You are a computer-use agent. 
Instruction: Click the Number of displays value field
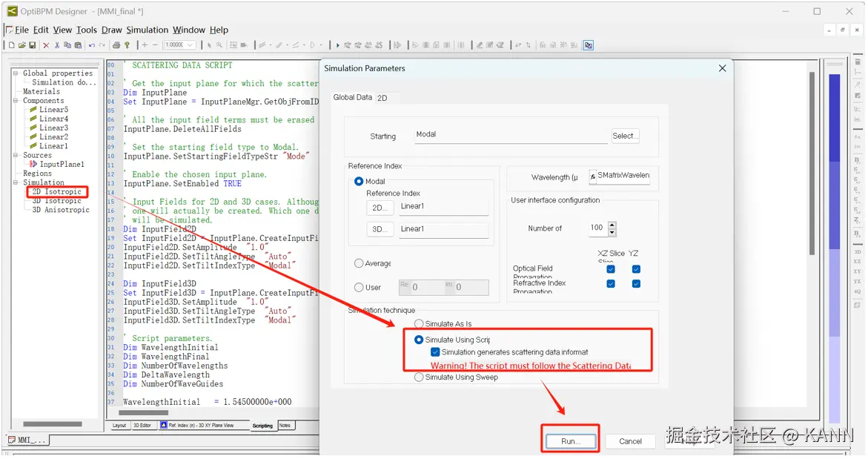598,228
